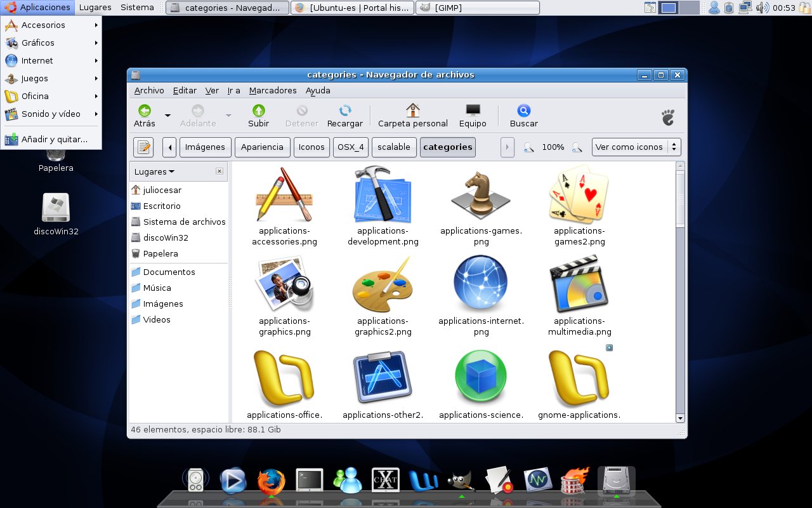Open the speaker music player dock icon
812x508 pixels.
click(x=195, y=481)
